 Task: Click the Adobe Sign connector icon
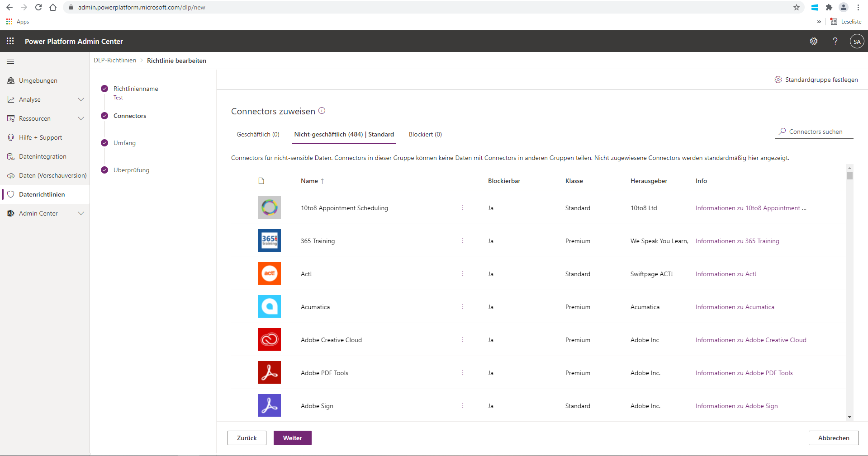270,405
